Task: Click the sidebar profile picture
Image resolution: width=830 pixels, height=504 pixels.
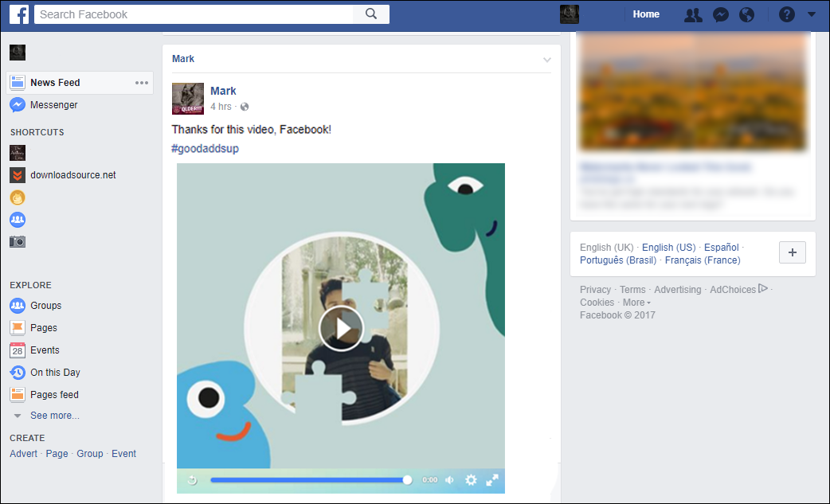Action: click(x=18, y=53)
